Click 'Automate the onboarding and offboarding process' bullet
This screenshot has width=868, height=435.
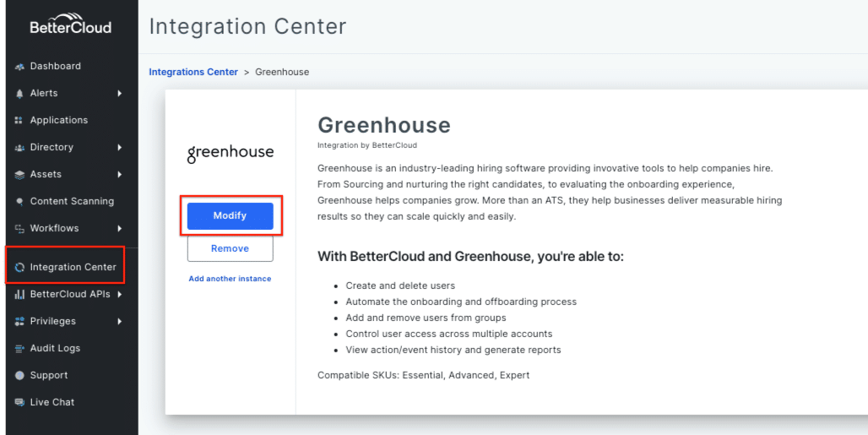click(x=461, y=302)
